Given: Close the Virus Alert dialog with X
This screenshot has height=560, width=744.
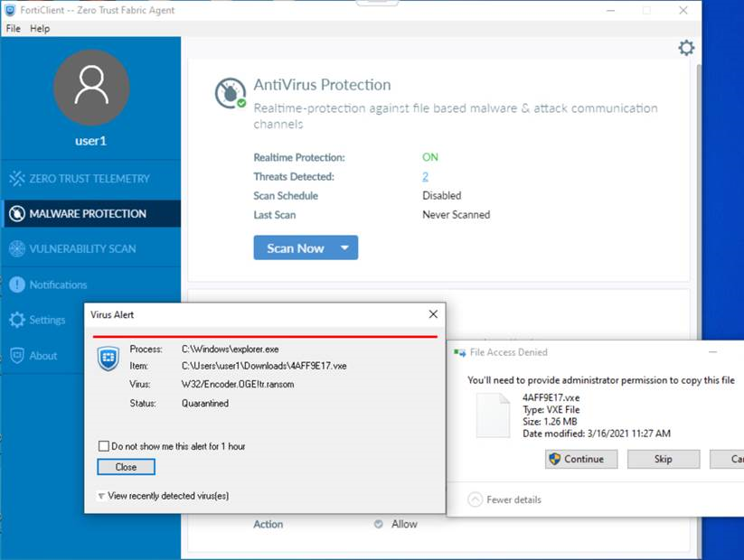Looking at the screenshot, I should click(433, 314).
